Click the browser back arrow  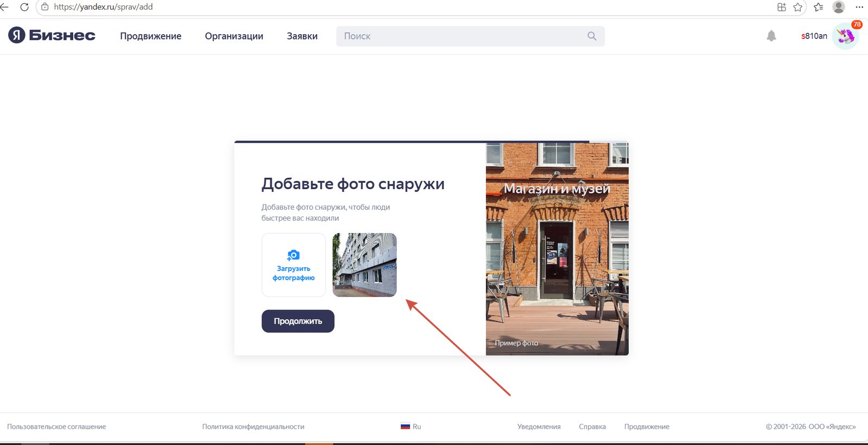click(x=4, y=7)
